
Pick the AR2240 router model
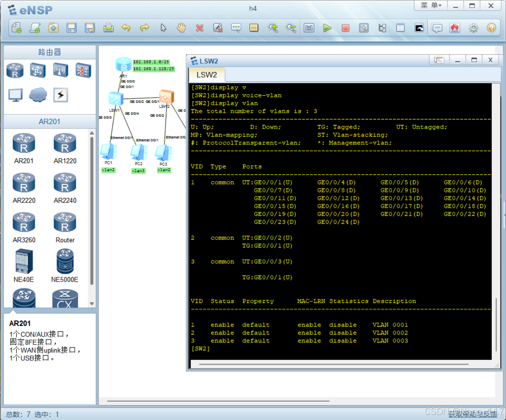click(65, 188)
